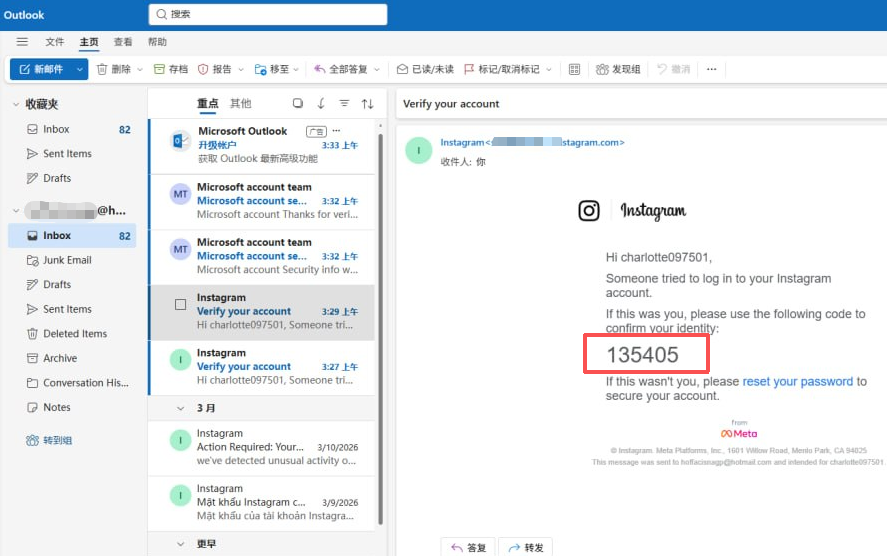Open the more options ellipsis in toolbar
This screenshot has height=556, width=887.
(712, 69)
